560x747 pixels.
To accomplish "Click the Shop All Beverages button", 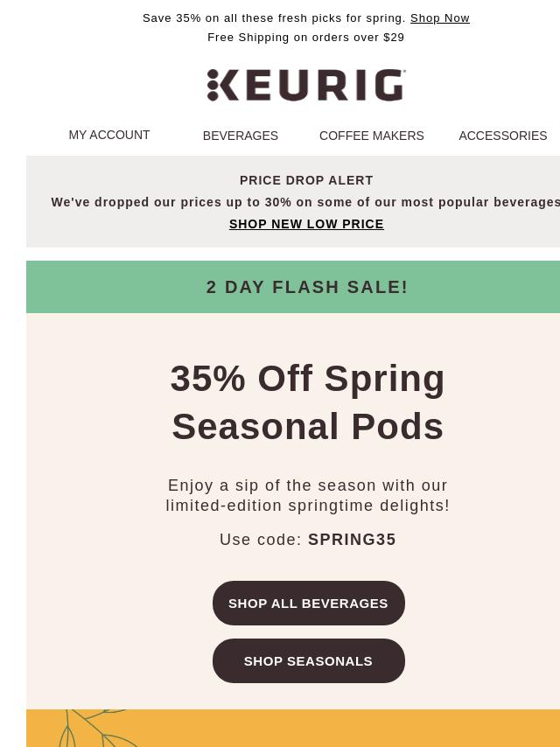I will pos(309,604).
